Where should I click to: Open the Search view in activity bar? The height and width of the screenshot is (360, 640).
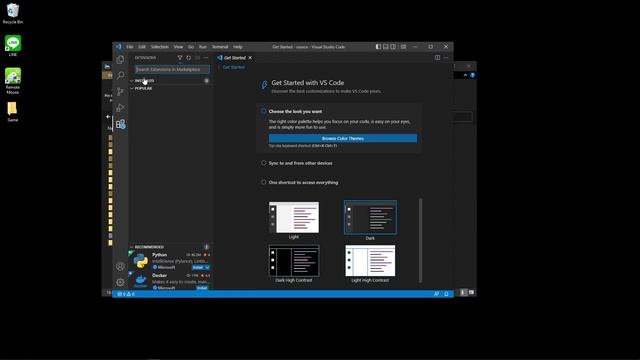[x=120, y=76]
